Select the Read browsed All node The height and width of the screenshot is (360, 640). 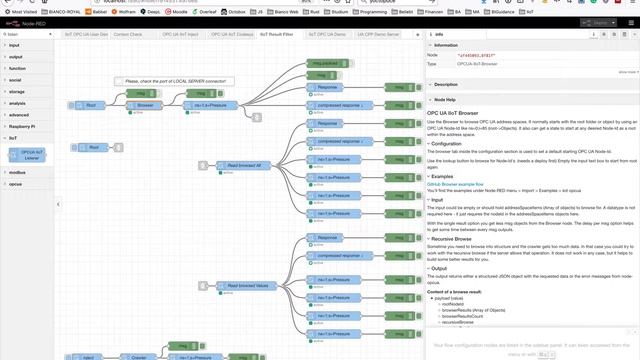coord(244,165)
